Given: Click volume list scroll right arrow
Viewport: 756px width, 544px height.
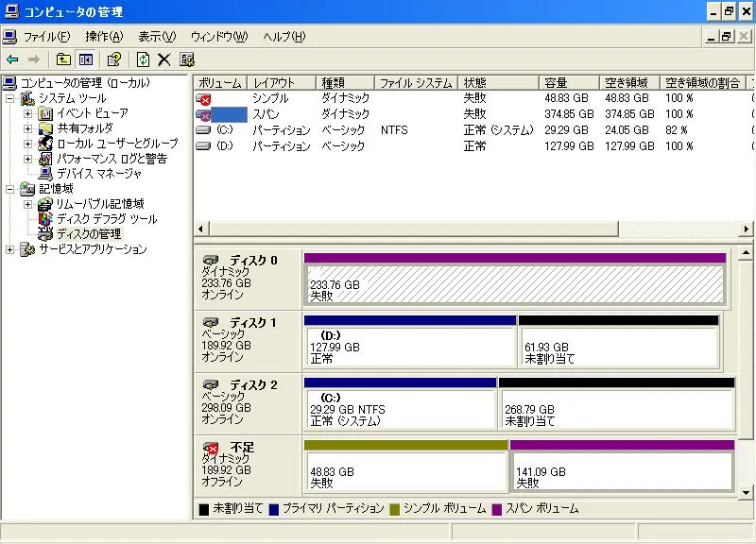Looking at the screenshot, I should point(746,229).
